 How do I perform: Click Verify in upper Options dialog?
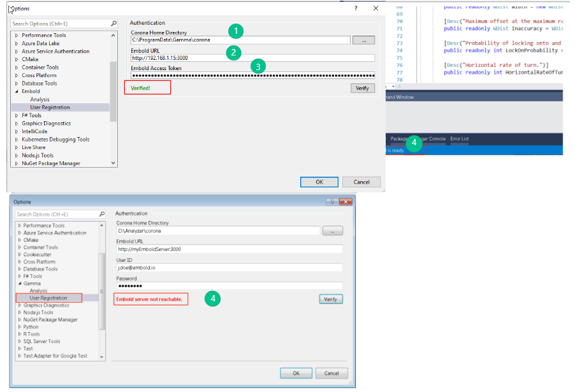point(362,88)
